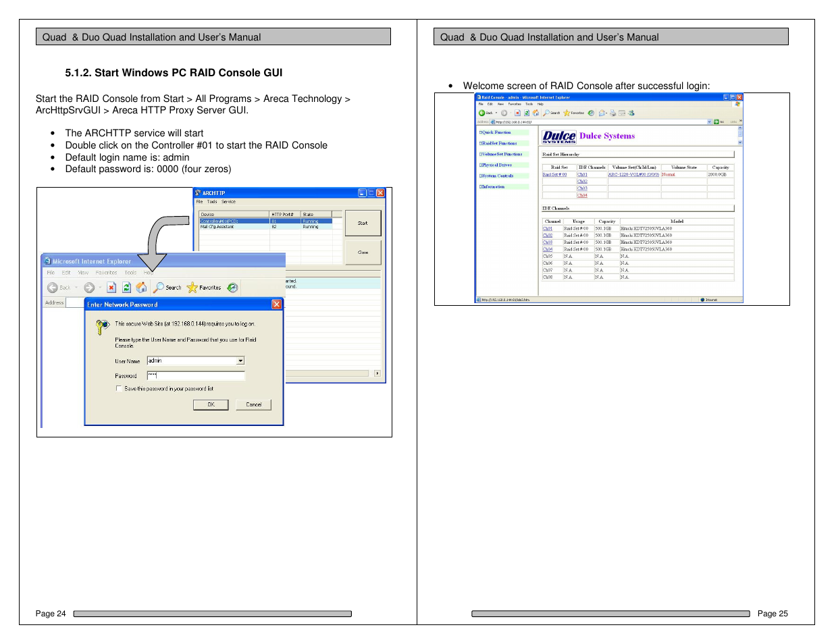Open the Raid Set # 00 link
The image size is (834, 644).
(554, 174)
